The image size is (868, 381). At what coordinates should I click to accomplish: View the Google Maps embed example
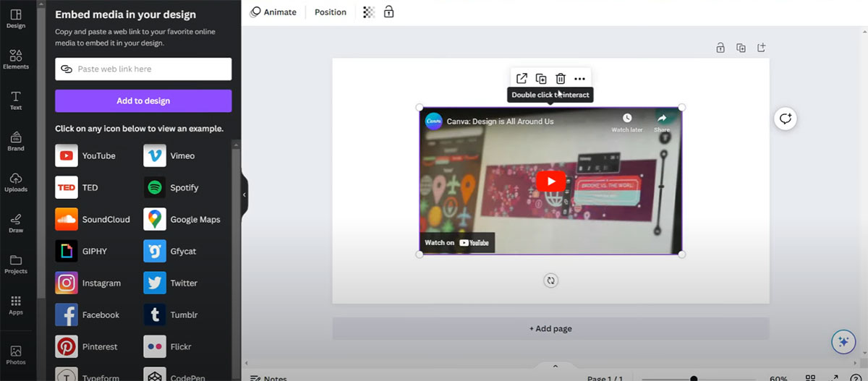click(x=182, y=219)
